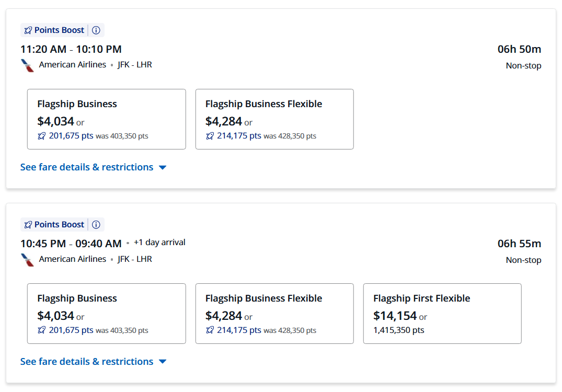Click the rocket icon beside 214,175 pts, 11:20 AM flight
The height and width of the screenshot is (392, 562).
210,136
